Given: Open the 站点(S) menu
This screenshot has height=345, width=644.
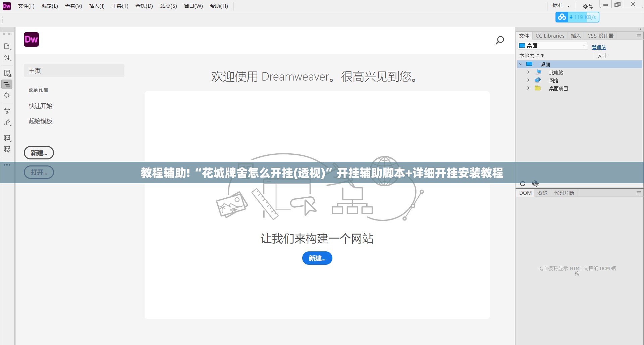Looking at the screenshot, I should [168, 6].
